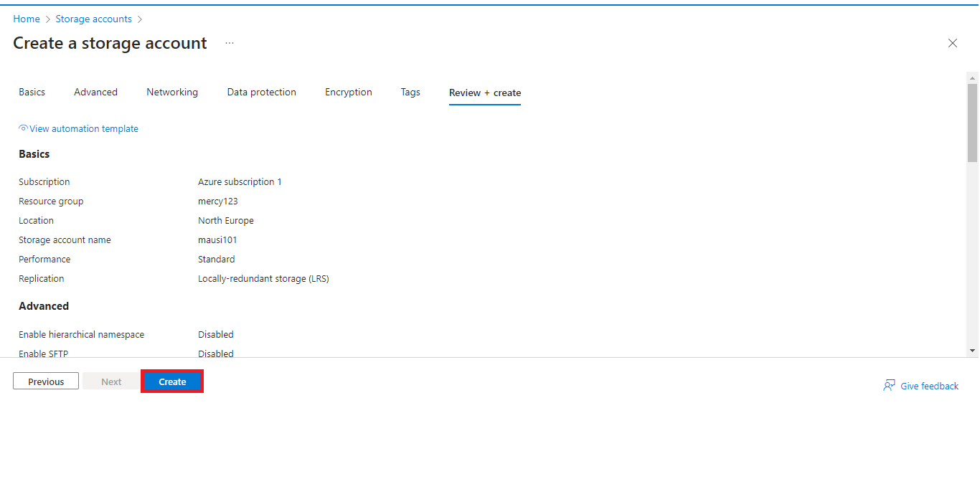Switch to the Encryption tab
This screenshot has width=980, height=479.
(349, 92)
